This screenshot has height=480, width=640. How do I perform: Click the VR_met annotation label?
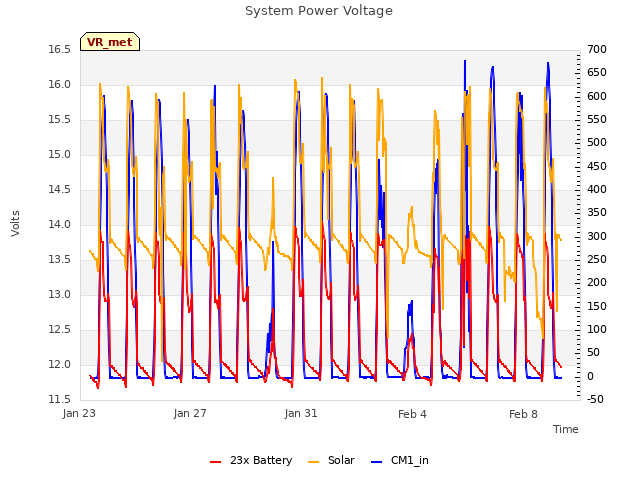click(x=110, y=42)
